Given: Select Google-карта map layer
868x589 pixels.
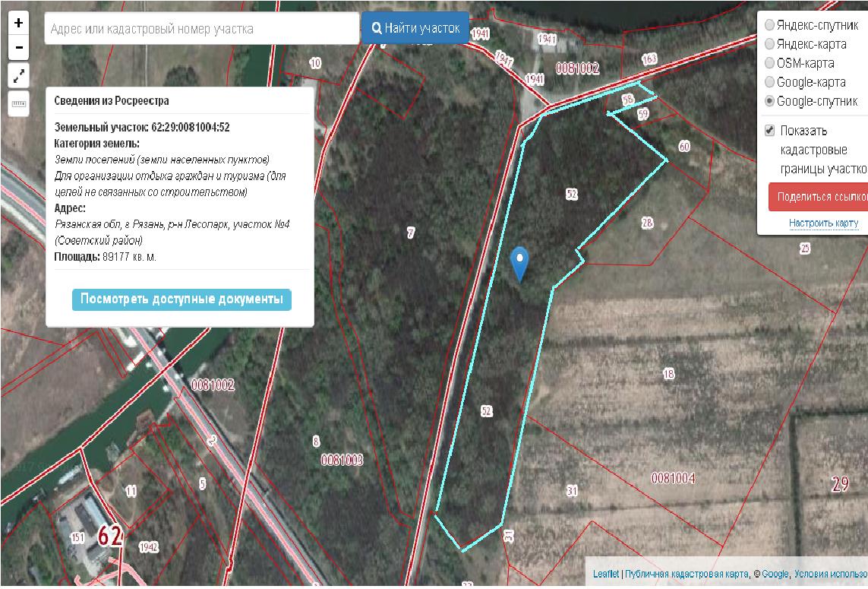Looking at the screenshot, I should (769, 82).
